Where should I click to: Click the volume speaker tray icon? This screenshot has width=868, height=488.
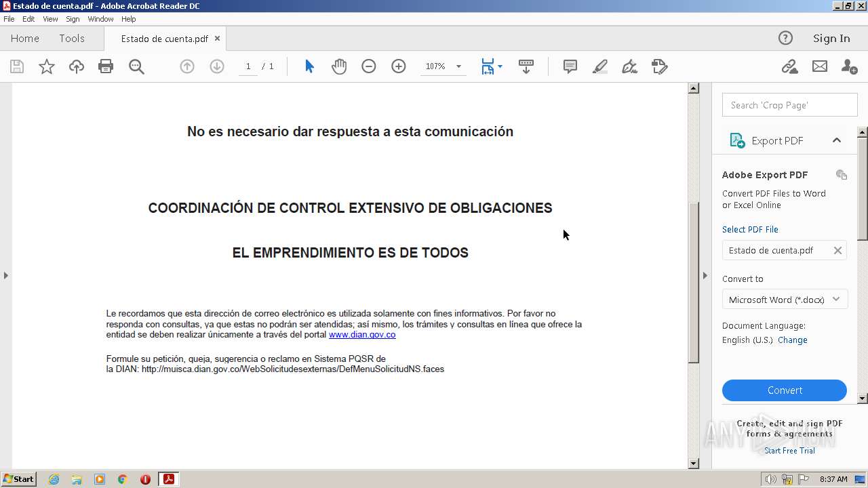771,479
